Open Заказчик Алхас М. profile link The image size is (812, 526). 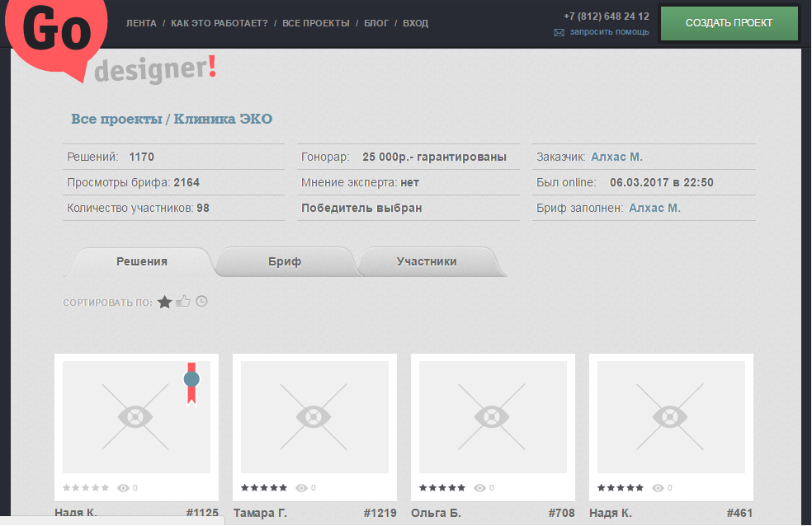(616, 157)
